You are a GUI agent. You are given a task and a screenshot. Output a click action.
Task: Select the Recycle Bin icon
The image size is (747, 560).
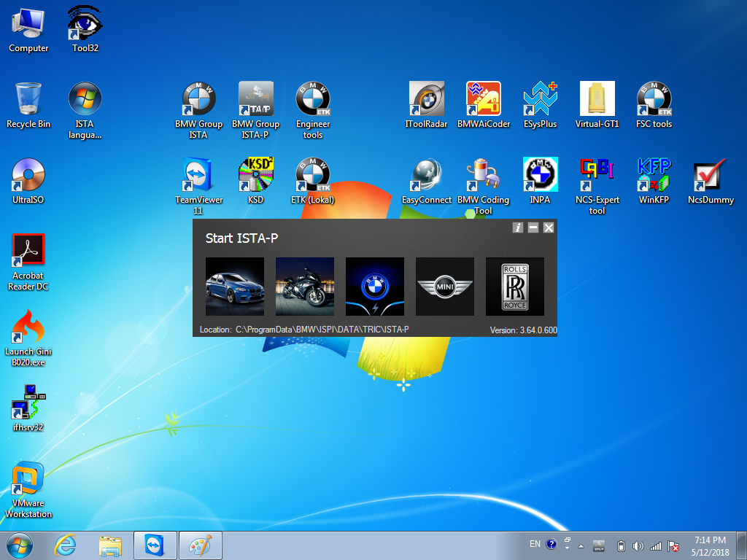(x=28, y=105)
